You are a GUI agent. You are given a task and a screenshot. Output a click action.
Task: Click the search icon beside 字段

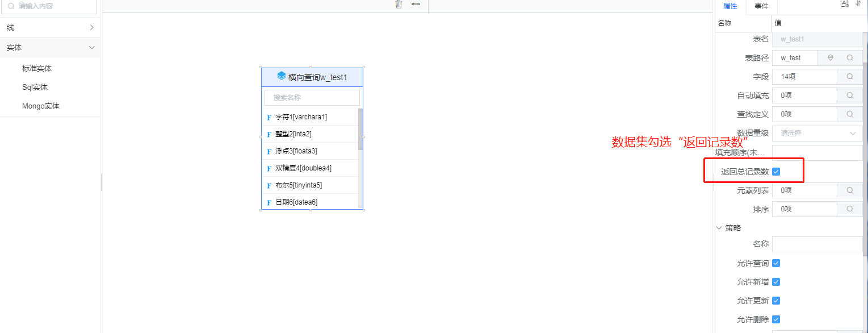point(850,77)
